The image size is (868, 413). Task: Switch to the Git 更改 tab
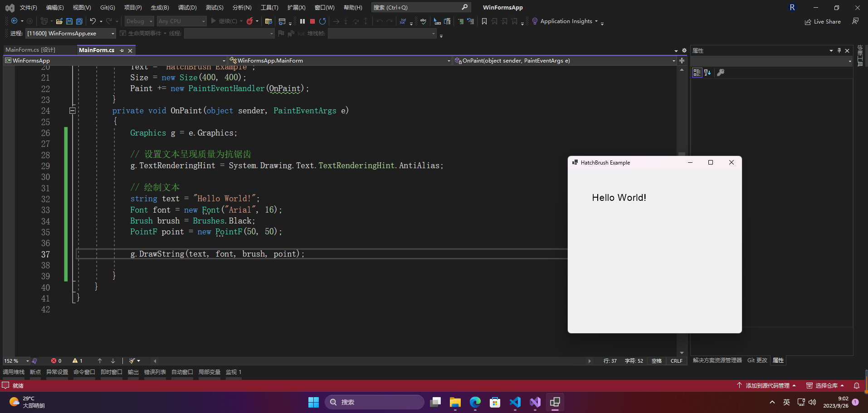point(757,360)
